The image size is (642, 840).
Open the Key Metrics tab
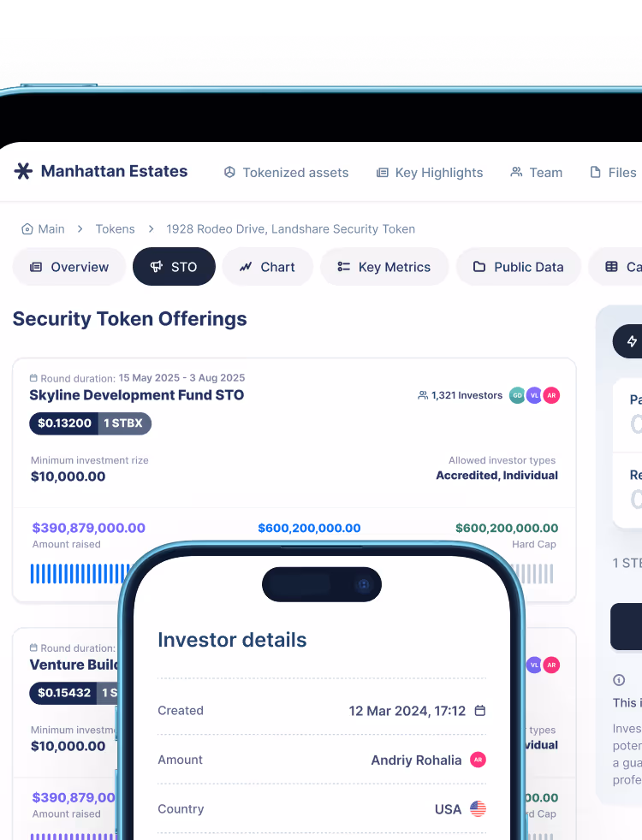point(384,266)
